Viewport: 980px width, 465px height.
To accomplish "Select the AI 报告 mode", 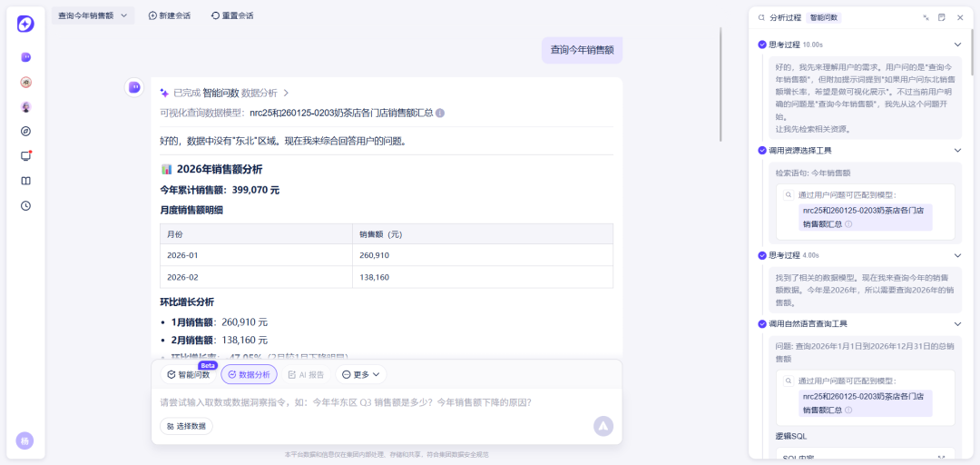I will pos(306,374).
